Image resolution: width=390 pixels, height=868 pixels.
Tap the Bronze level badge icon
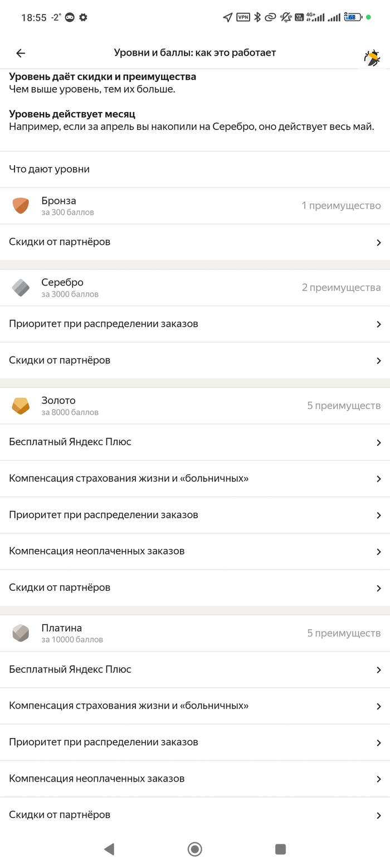(21, 206)
